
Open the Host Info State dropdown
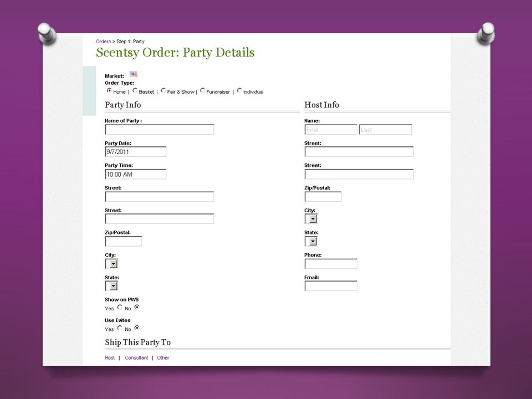point(311,241)
